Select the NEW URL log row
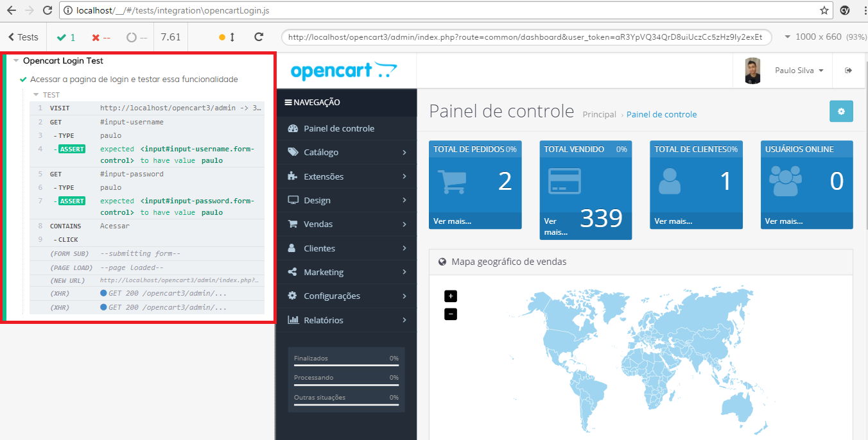Image resolution: width=868 pixels, height=440 pixels. tap(147, 280)
